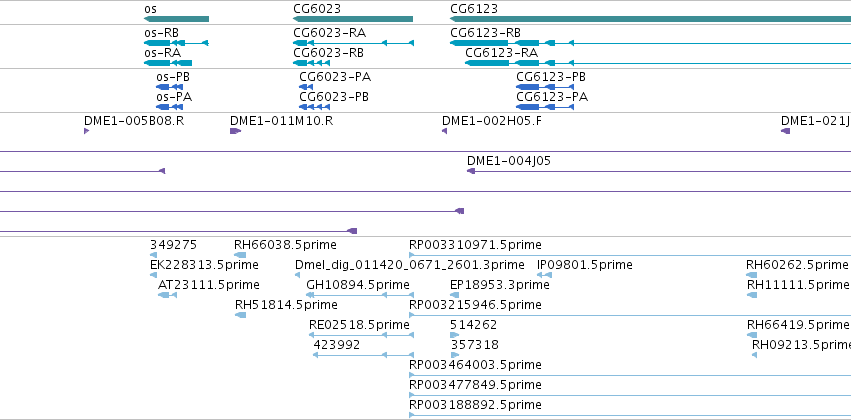
Task: Open the os-PA label
Action: click(x=174, y=97)
